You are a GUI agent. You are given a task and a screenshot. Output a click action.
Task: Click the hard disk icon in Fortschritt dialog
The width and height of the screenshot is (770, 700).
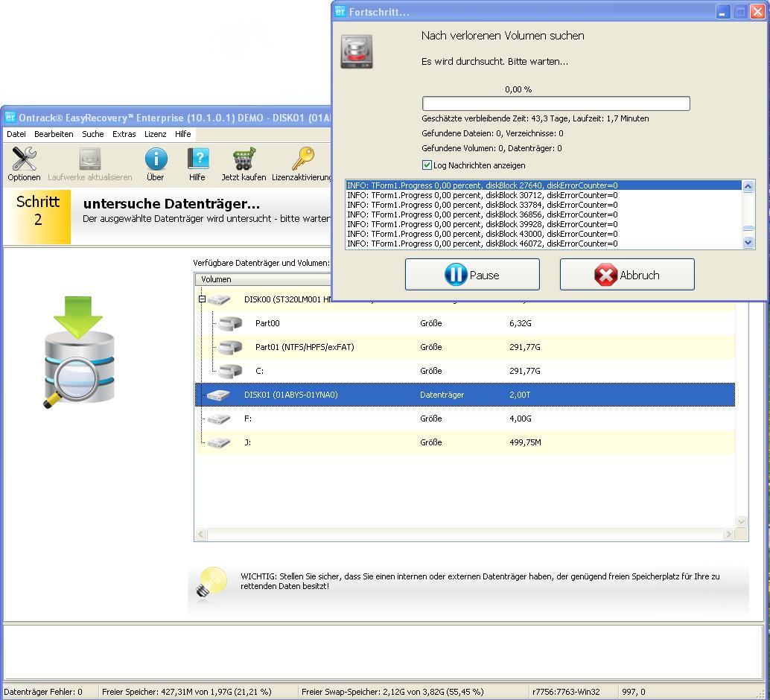[357, 51]
